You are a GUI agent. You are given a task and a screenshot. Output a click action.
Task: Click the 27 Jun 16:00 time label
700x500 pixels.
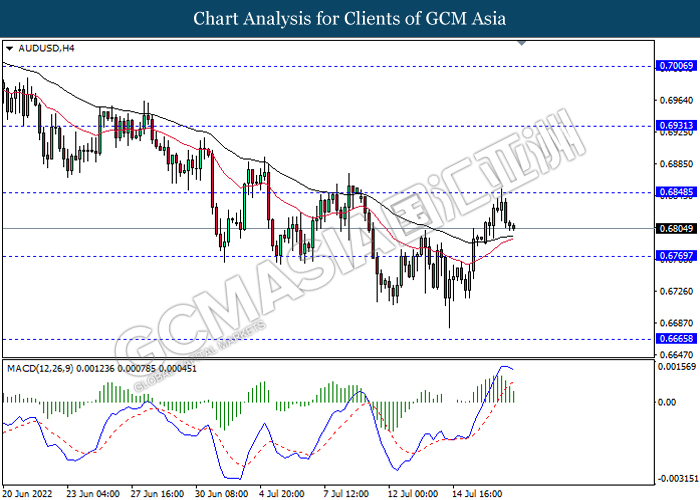(157, 494)
